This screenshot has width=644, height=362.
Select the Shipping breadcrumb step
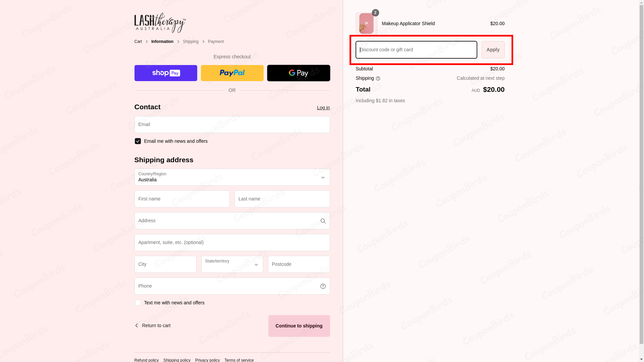pos(191,41)
